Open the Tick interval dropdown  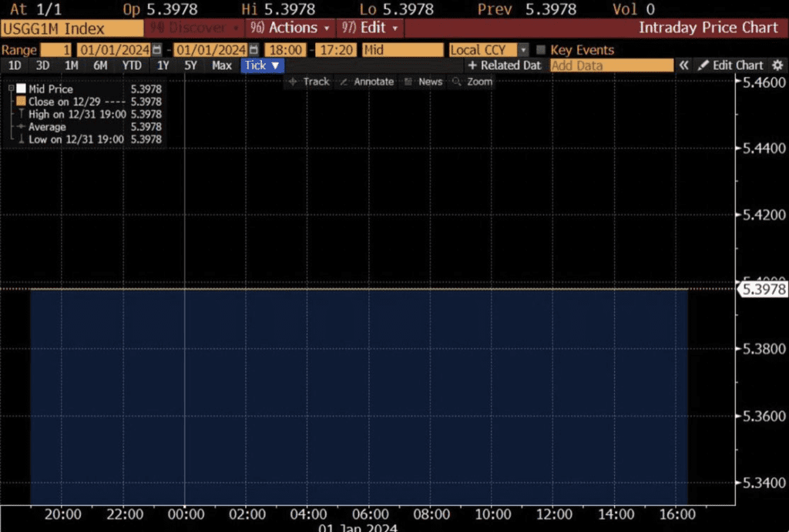tap(263, 65)
